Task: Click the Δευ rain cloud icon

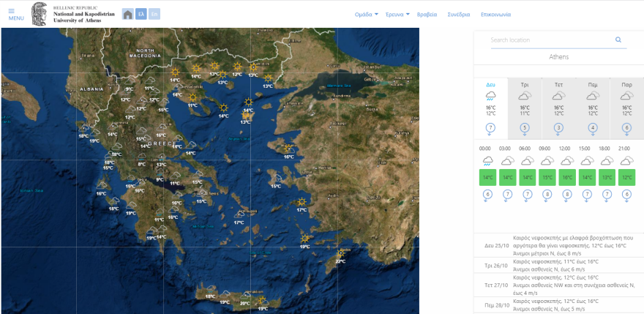Action: (490, 96)
